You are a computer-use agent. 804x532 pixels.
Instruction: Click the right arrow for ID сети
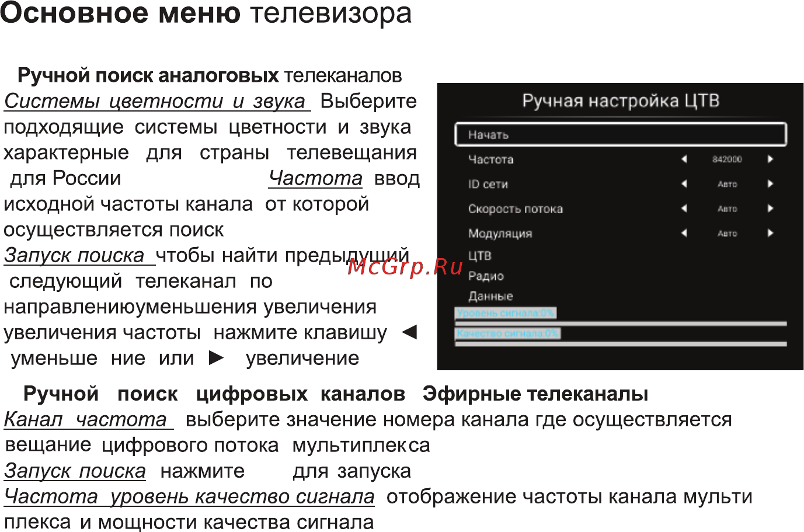[x=770, y=183]
